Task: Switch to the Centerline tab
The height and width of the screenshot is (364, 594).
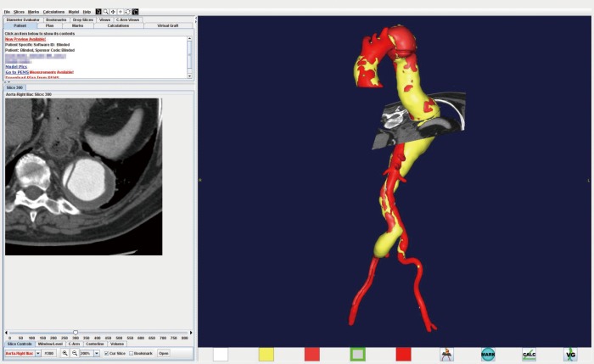Action: pos(95,344)
